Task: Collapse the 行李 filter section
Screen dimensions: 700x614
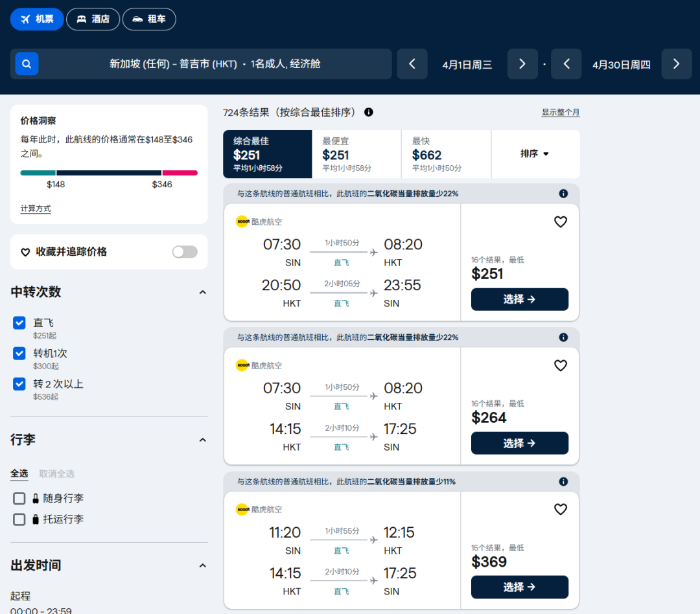Action: coord(202,440)
